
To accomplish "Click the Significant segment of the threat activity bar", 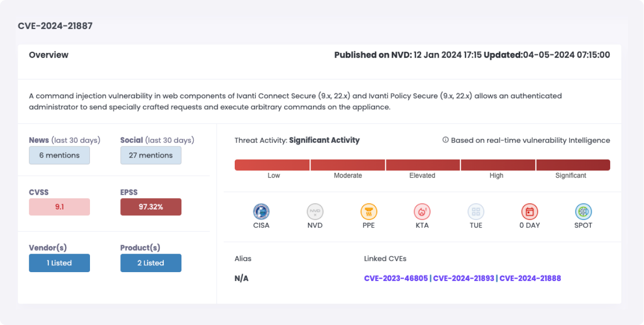I will pos(573,165).
